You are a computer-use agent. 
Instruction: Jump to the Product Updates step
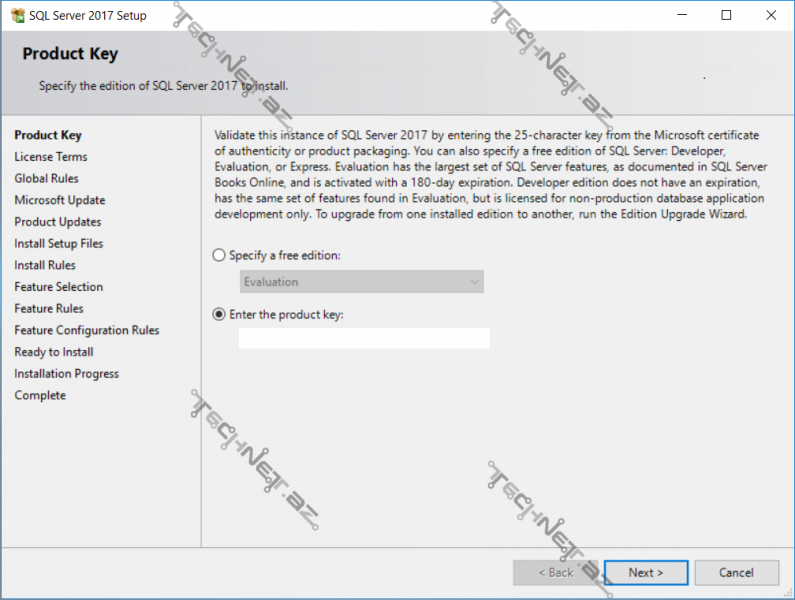click(x=58, y=222)
